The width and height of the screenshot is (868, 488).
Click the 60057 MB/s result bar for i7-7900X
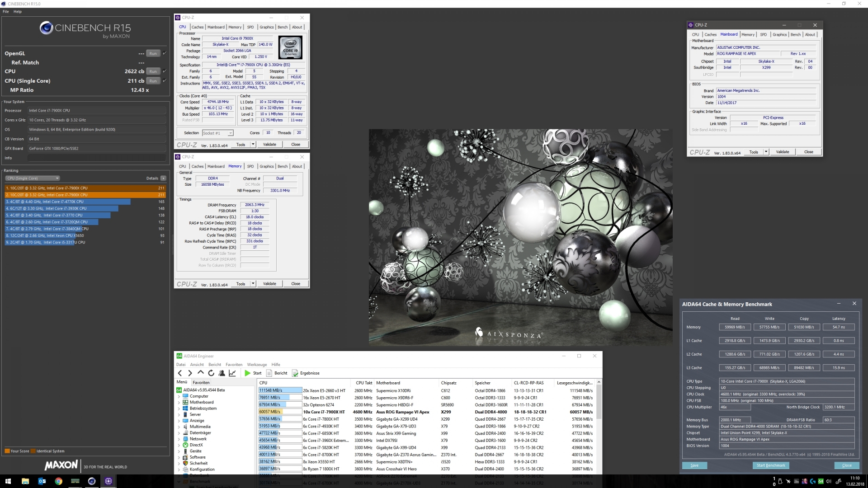point(280,412)
